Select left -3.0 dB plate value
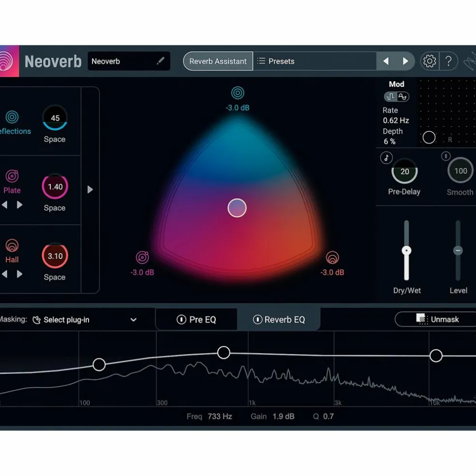The height and width of the screenshot is (476, 476). click(142, 272)
